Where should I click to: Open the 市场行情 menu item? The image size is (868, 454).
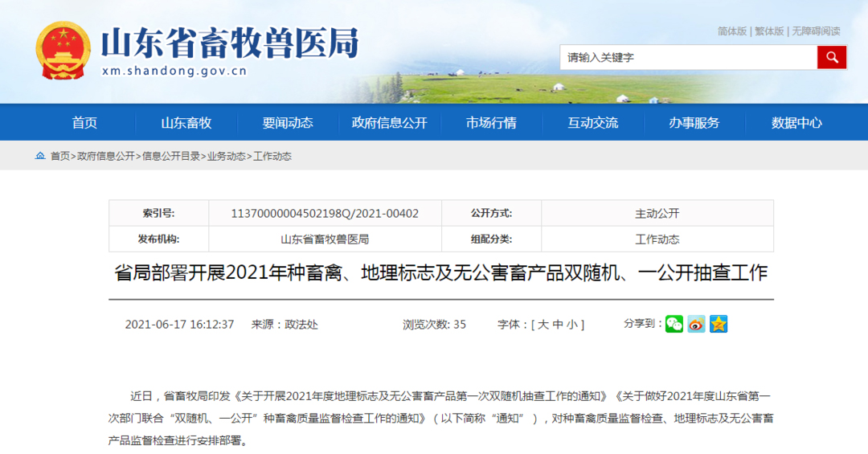click(491, 123)
